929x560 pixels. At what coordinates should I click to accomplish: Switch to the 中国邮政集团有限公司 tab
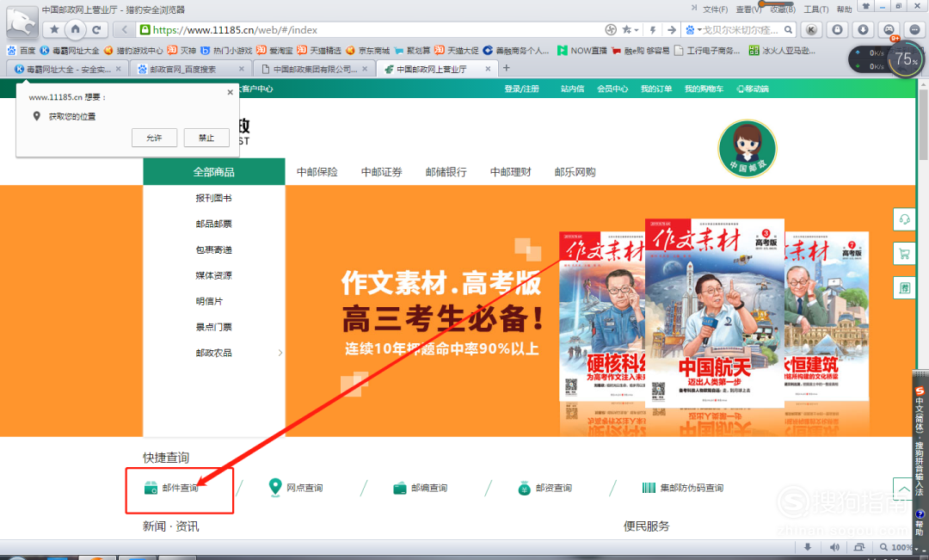[315, 69]
